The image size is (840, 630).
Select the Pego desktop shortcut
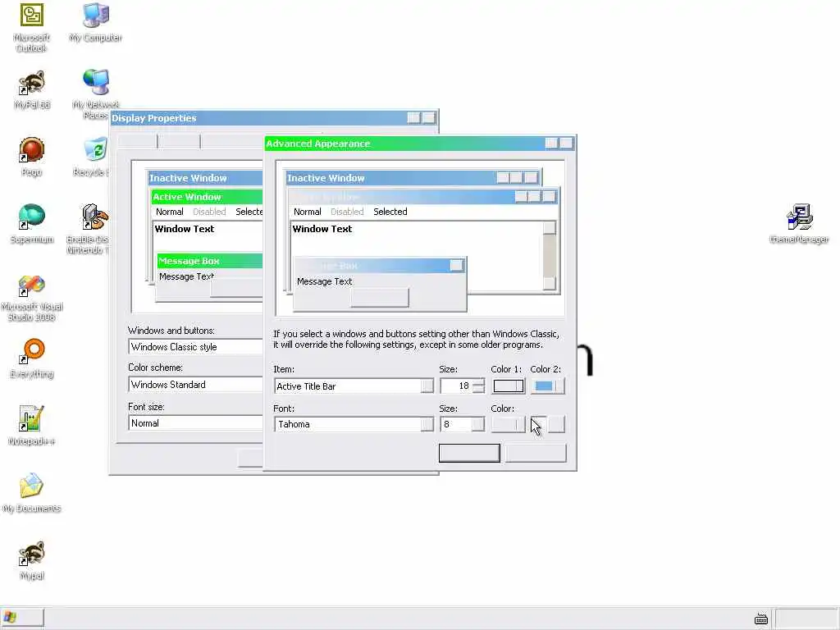click(32, 157)
